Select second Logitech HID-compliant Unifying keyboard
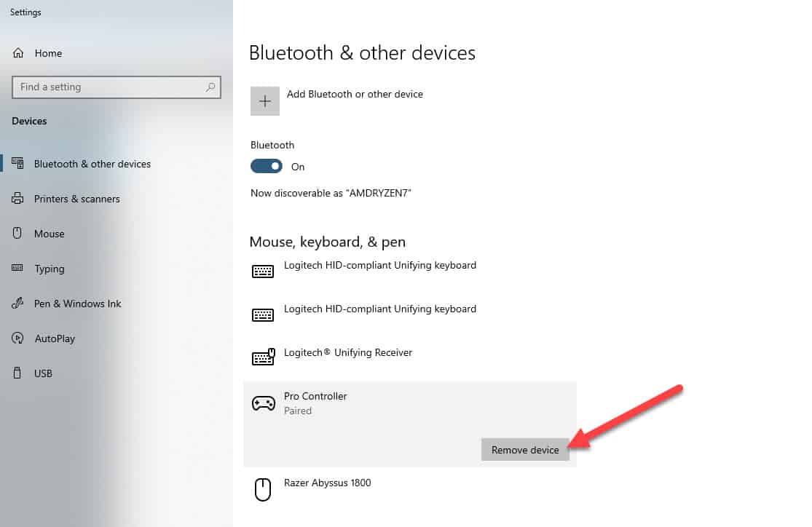The image size is (812, 527). [x=379, y=309]
